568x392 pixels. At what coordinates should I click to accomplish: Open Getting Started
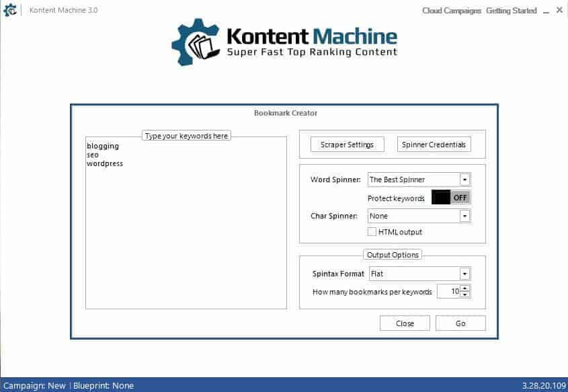511,11
